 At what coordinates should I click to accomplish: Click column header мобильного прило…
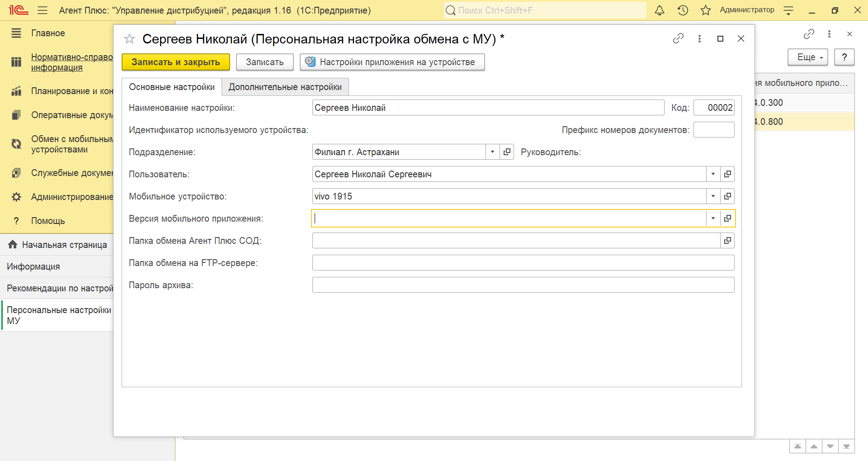(804, 83)
